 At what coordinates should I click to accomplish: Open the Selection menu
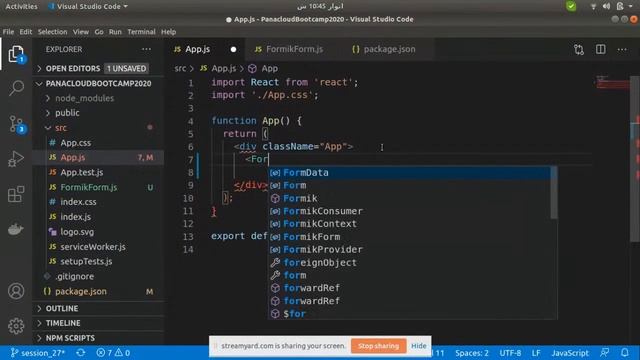[52, 31]
